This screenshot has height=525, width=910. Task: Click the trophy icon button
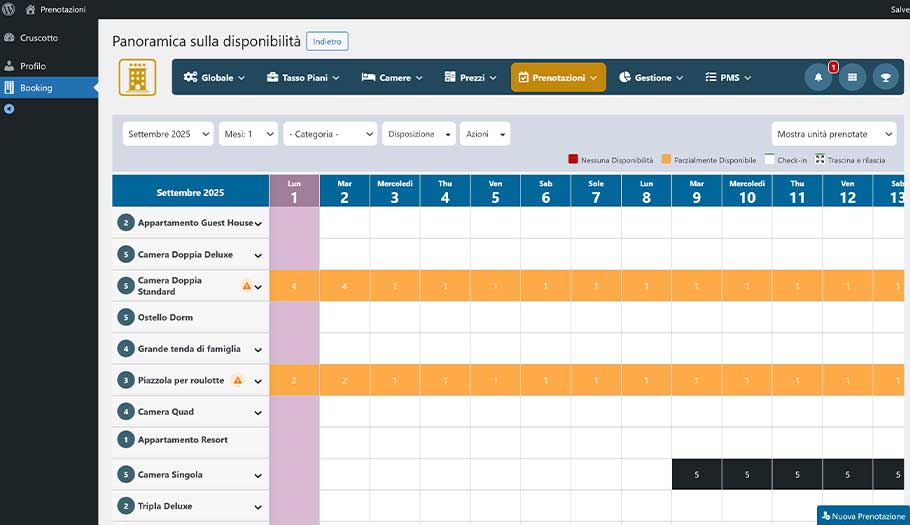tap(885, 77)
